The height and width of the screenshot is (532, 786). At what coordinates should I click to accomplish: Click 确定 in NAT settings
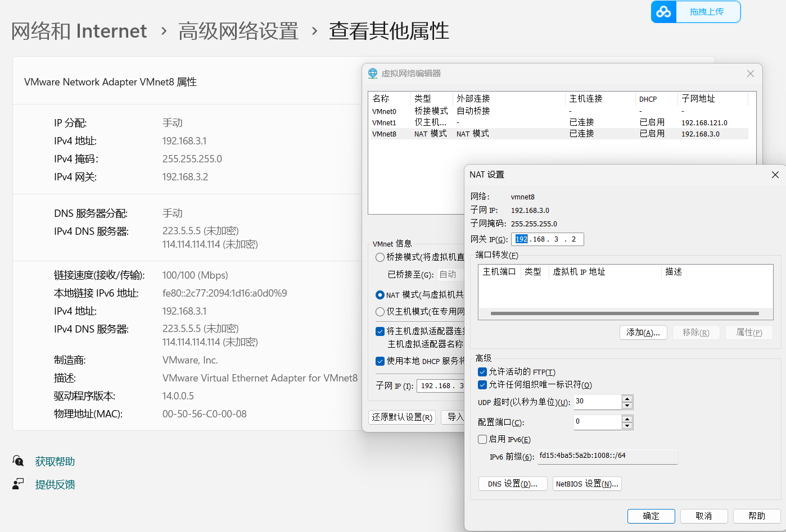tap(651, 516)
